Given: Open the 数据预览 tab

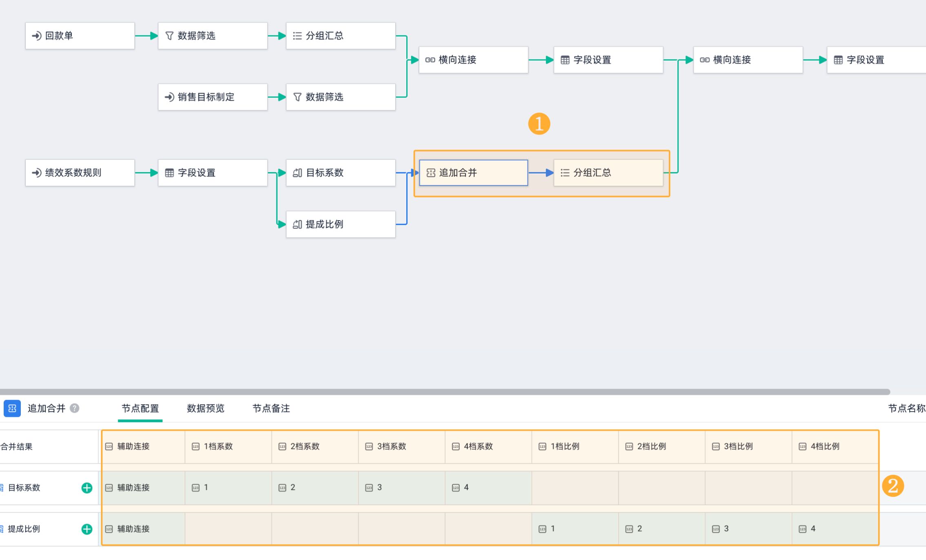Looking at the screenshot, I should click(x=206, y=408).
